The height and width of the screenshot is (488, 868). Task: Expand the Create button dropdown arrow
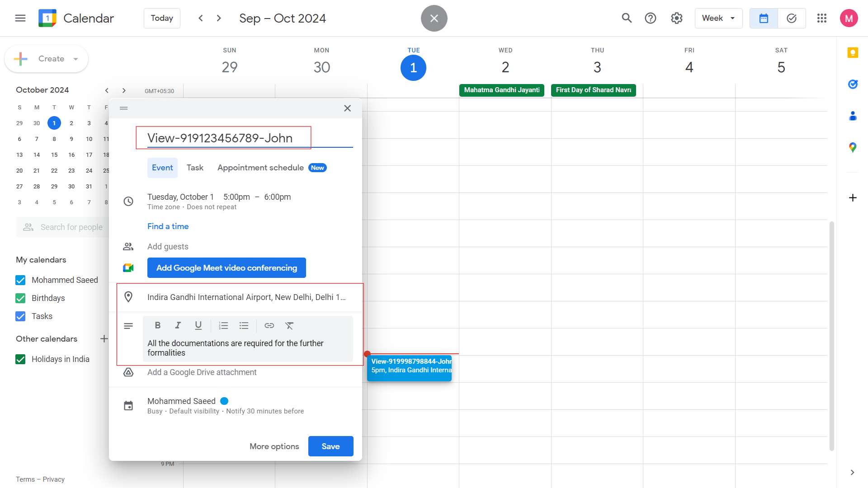[x=76, y=59]
